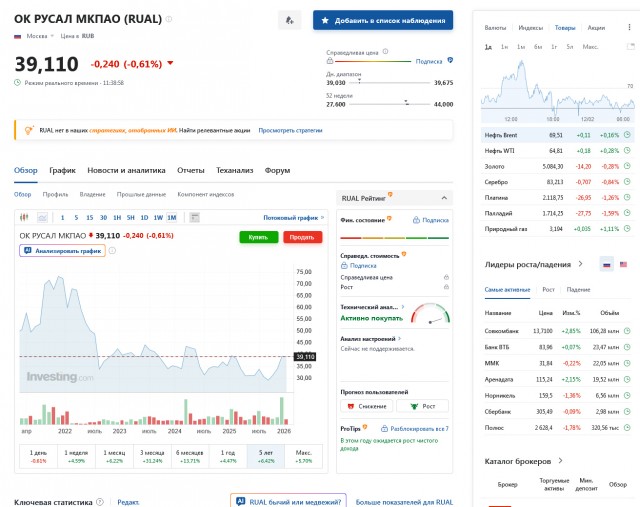Vote Рост with the bull icon
The height and width of the screenshot is (507, 640).
coord(422,406)
